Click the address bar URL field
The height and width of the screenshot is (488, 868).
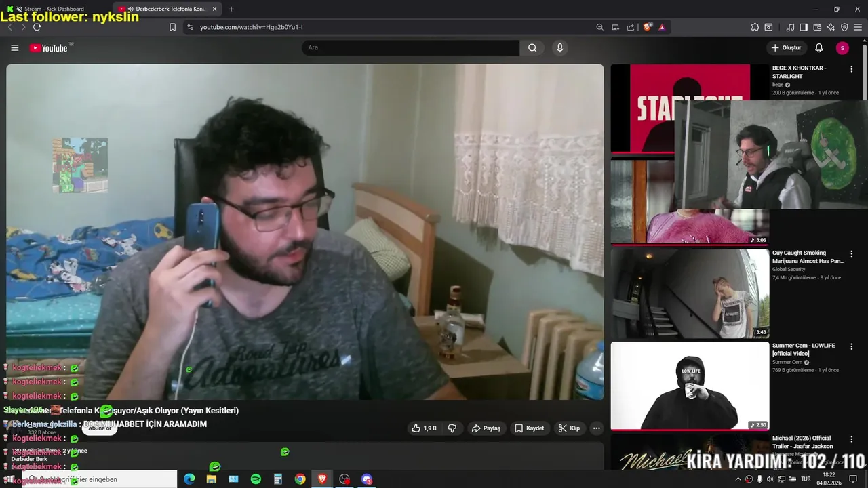tap(393, 27)
